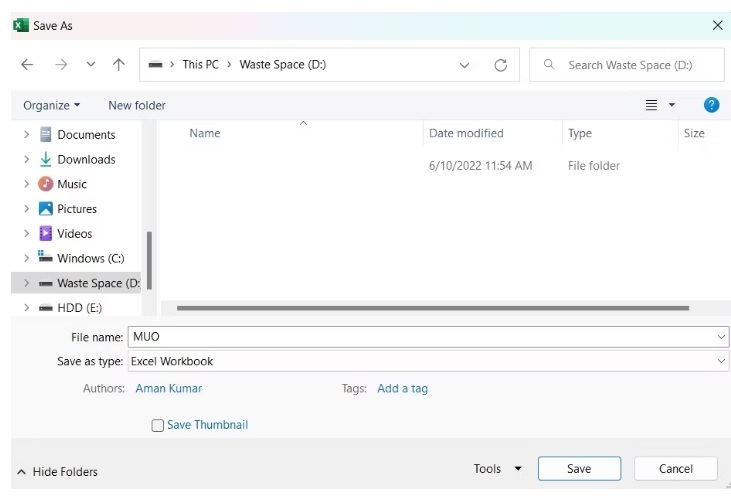The image size is (731, 498).
Task: Click the File name field containing MUO
Action: pos(428,337)
